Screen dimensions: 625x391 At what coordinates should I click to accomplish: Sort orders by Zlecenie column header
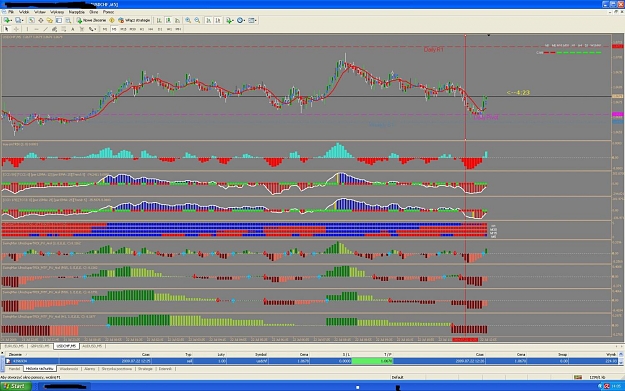(x=15, y=354)
